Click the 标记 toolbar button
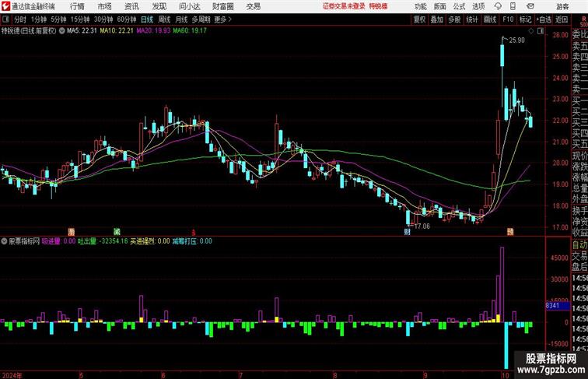This screenshot has width=588, height=379. [525, 19]
